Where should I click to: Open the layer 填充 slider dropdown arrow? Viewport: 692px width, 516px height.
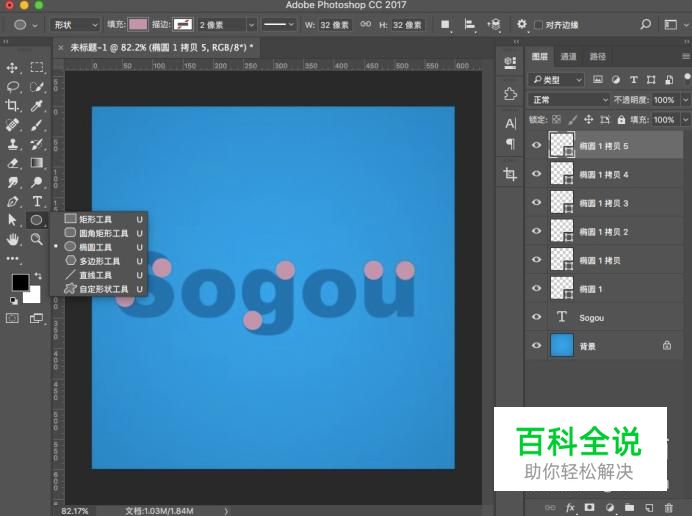click(685, 120)
